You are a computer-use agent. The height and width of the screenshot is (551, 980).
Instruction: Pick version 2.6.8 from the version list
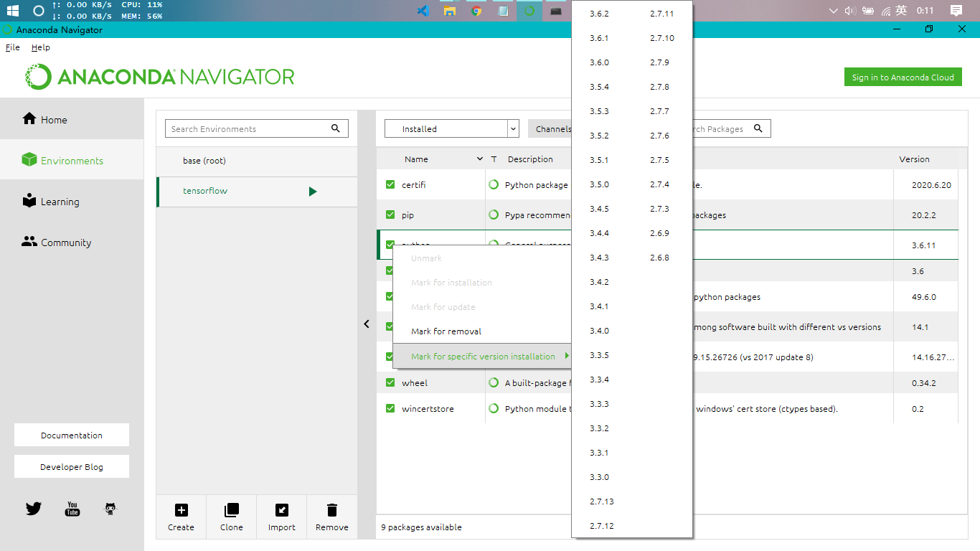(659, 258)
